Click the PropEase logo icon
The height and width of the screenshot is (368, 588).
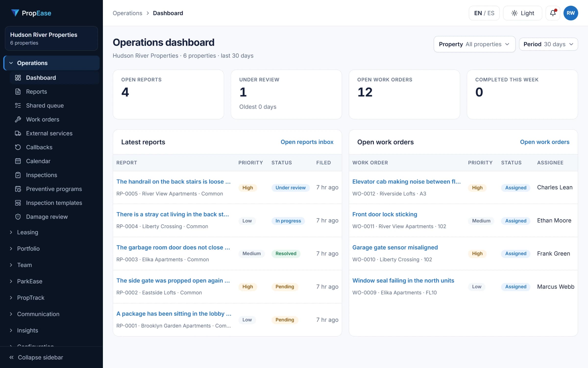(x=15, y=13)
